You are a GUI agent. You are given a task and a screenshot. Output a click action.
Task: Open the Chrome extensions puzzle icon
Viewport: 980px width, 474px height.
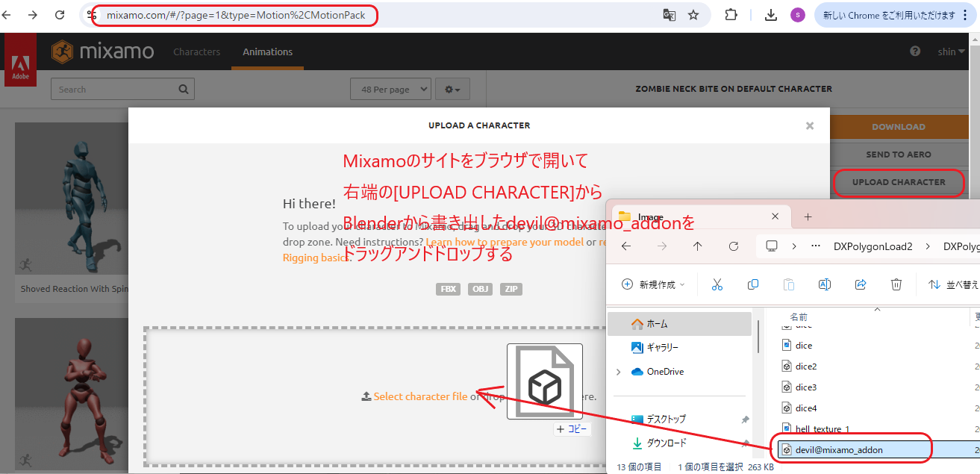point(731,15)
